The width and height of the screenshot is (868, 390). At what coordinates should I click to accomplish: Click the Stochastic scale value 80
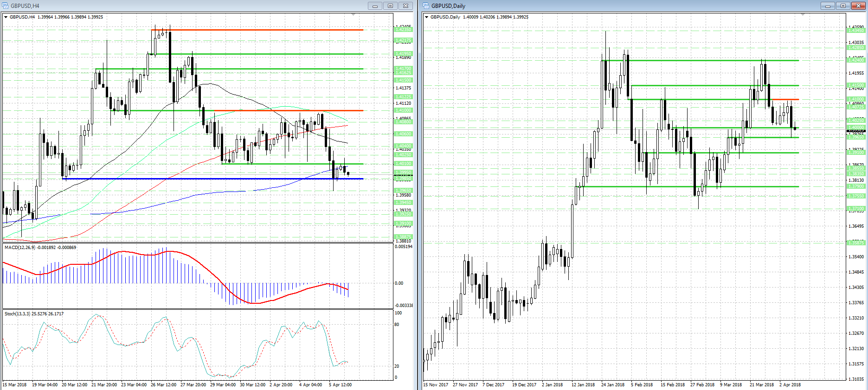(397, 325)
